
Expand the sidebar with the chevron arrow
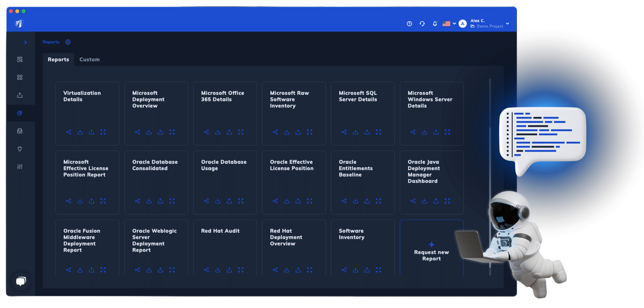25,42
